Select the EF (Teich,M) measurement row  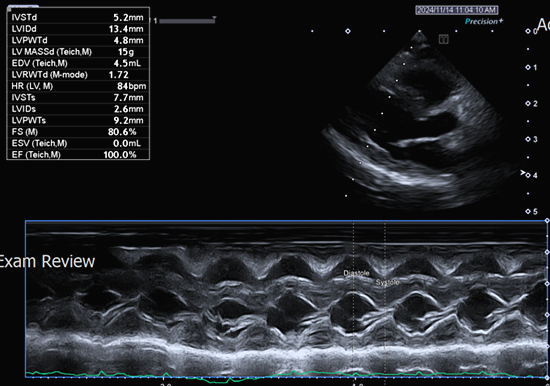click(78, 154)
